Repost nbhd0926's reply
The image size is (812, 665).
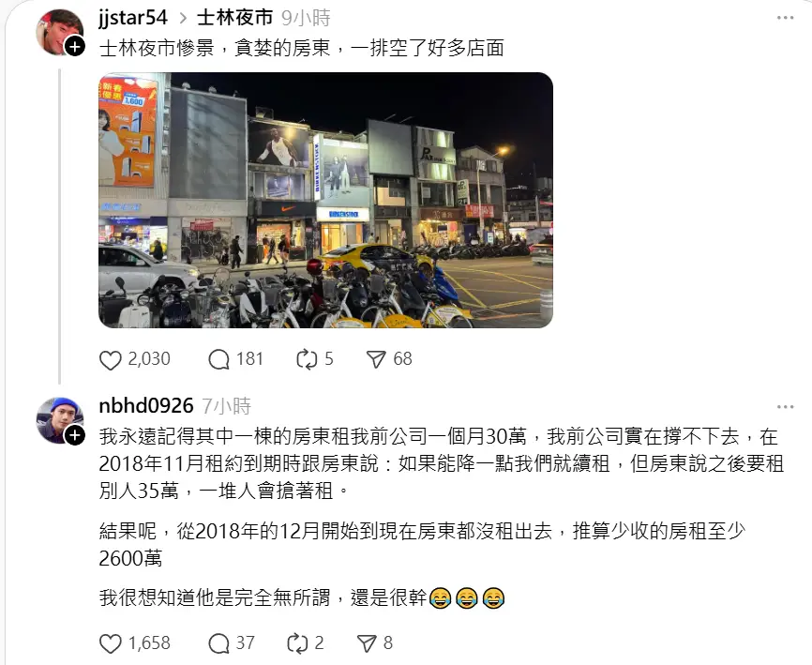pos(298,643)
